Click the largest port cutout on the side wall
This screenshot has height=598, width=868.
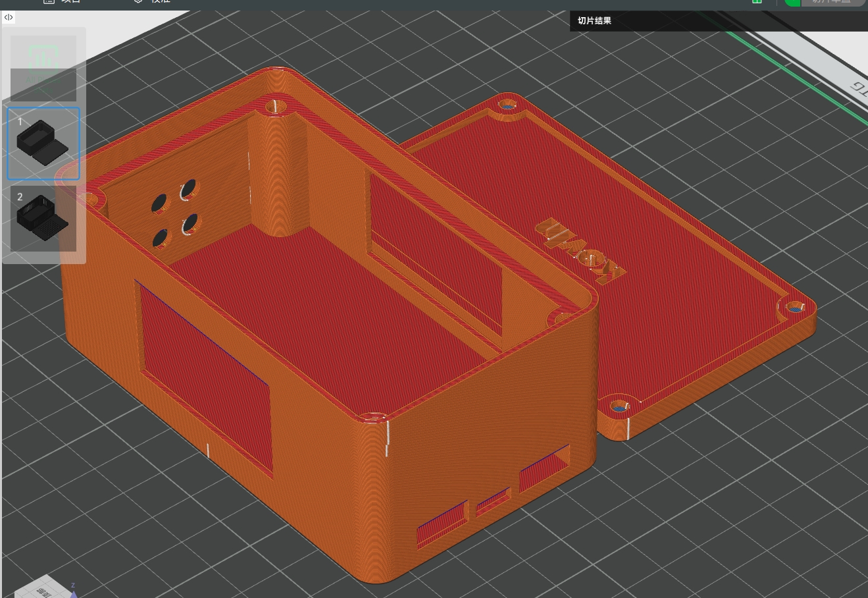[x=544, y=468]
